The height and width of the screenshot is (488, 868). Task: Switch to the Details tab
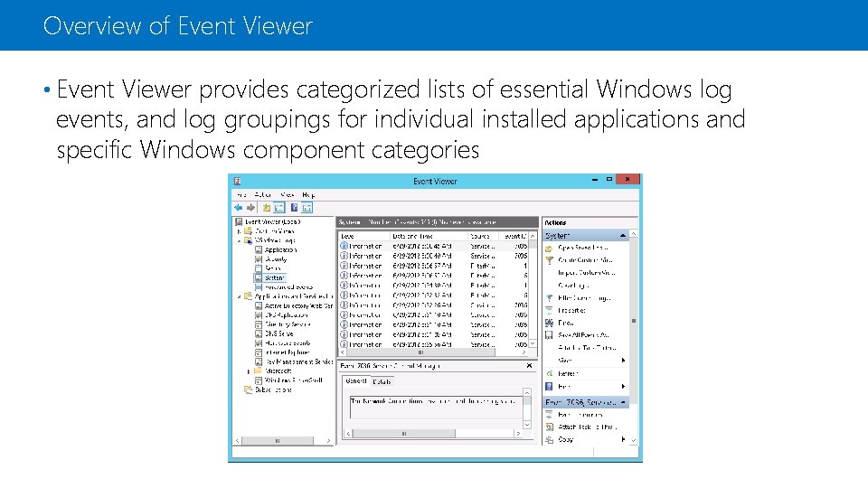(x=382, y=381)
